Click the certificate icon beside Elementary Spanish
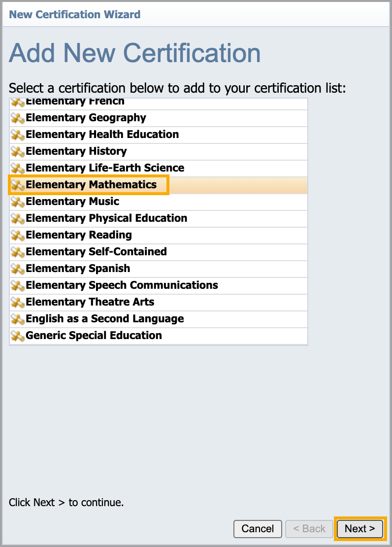The width and height of the screenshot is (392, 547). 18,269
